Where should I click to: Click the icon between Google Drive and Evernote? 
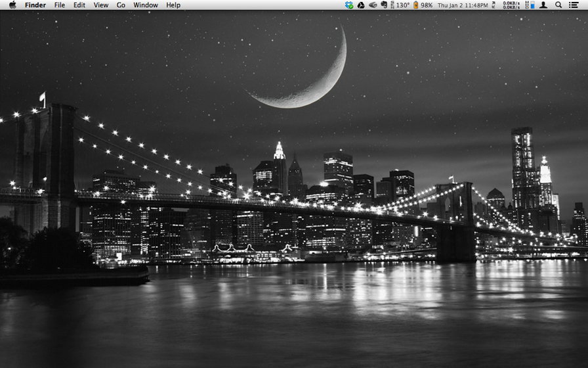[x=373, y=5]
